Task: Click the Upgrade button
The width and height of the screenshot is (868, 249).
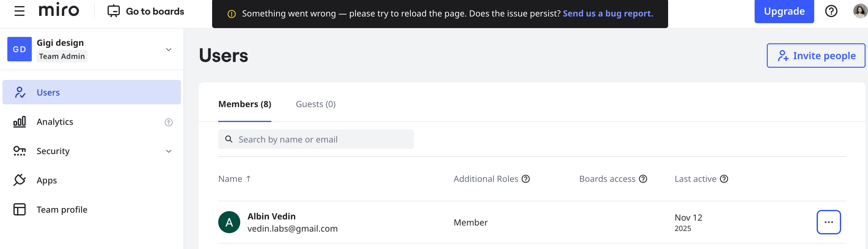Action: 784,11
